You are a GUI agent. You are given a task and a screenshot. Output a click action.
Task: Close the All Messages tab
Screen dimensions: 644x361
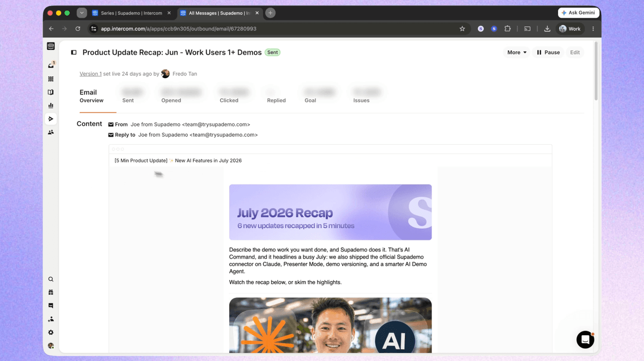tap(257, 13)
